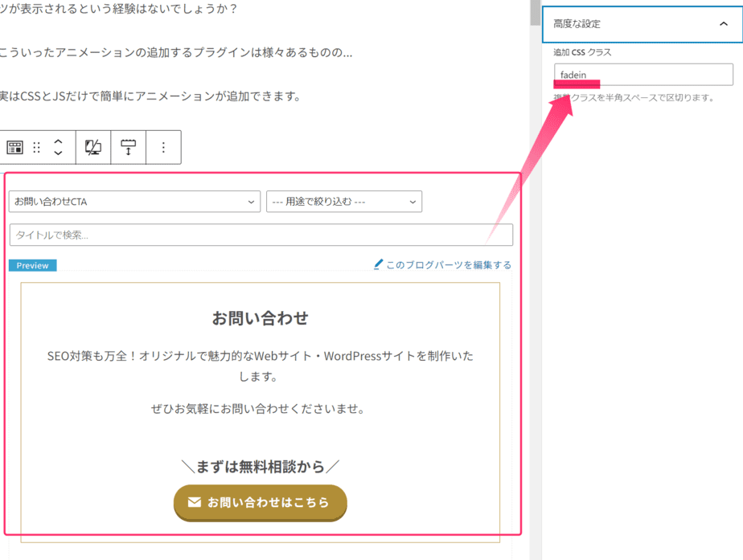743x560 pixels.
Task: Click the block type icon in the toolbar
Action: point(14,147)
